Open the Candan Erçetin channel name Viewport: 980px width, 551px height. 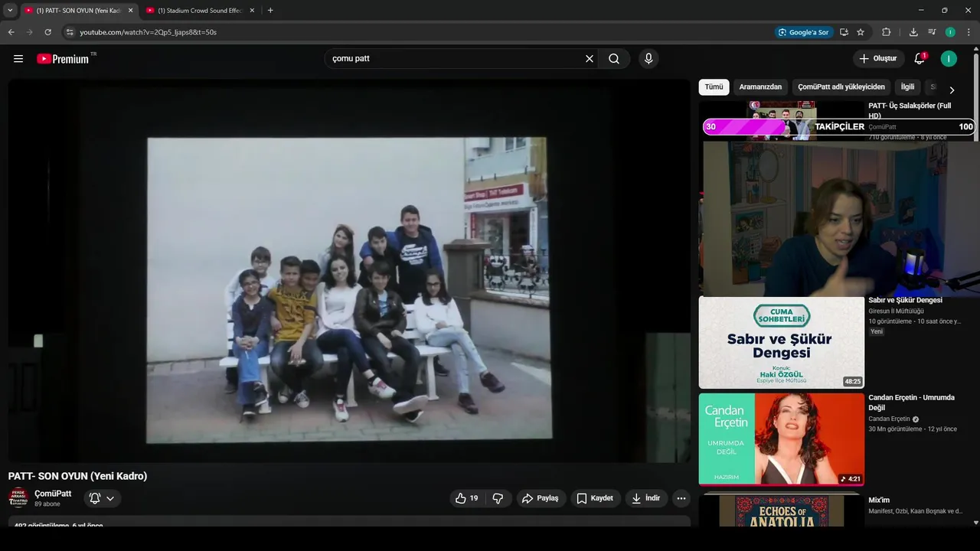click(x=889, y=419)
